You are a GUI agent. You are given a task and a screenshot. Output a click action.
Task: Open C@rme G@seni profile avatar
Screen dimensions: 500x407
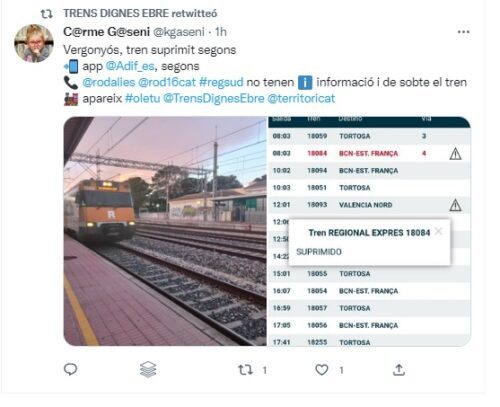tap(34, 43)
